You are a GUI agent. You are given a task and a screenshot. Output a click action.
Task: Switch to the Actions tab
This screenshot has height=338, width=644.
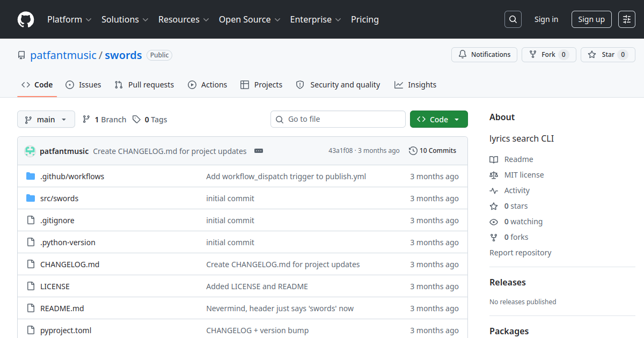[x=207, y=85]
